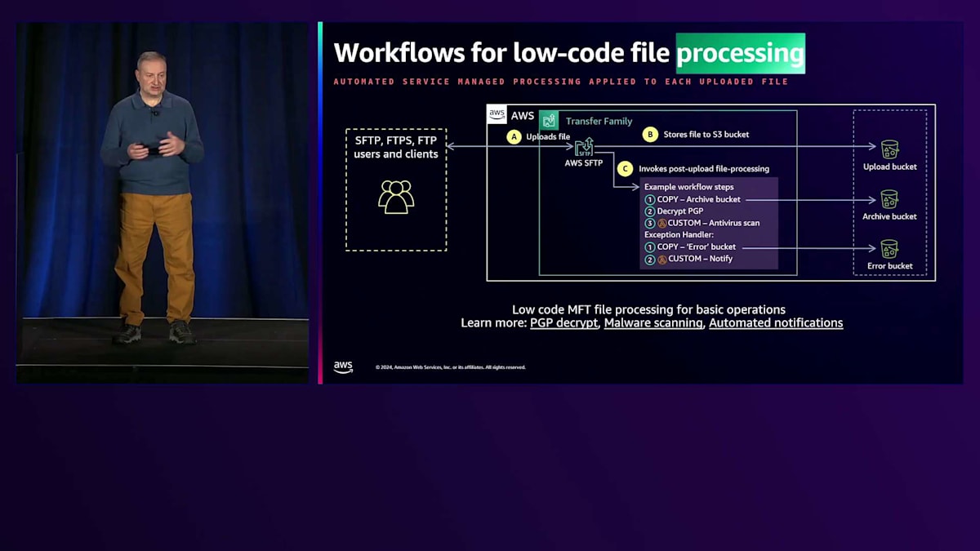The image size is (980, 551).
Task: Click the yellow C step marker
Action: [x=625, y=169]
